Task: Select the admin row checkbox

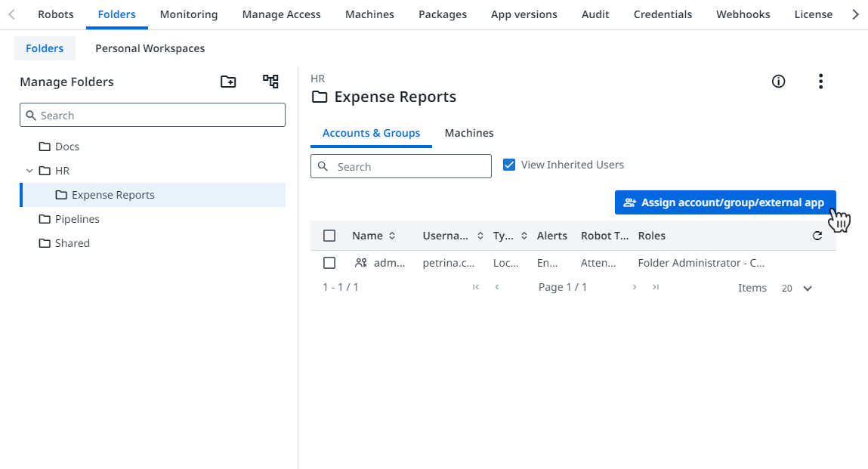Action: (329, 263)
